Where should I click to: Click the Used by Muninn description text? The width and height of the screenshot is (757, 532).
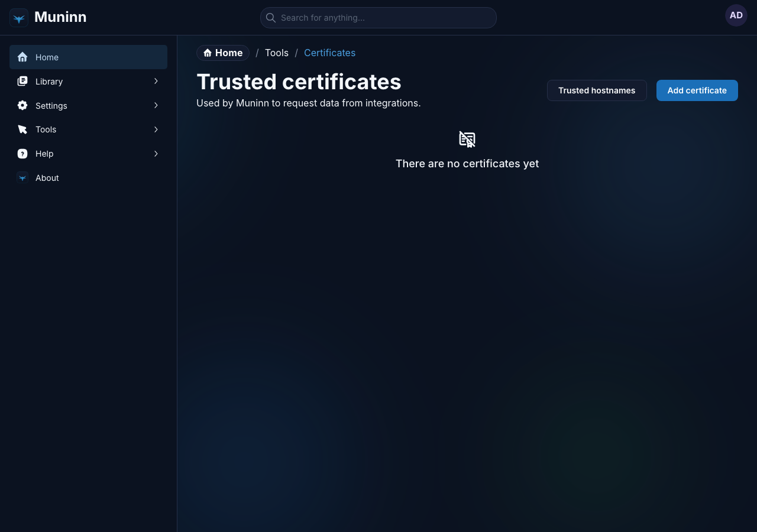pos(309,103)
